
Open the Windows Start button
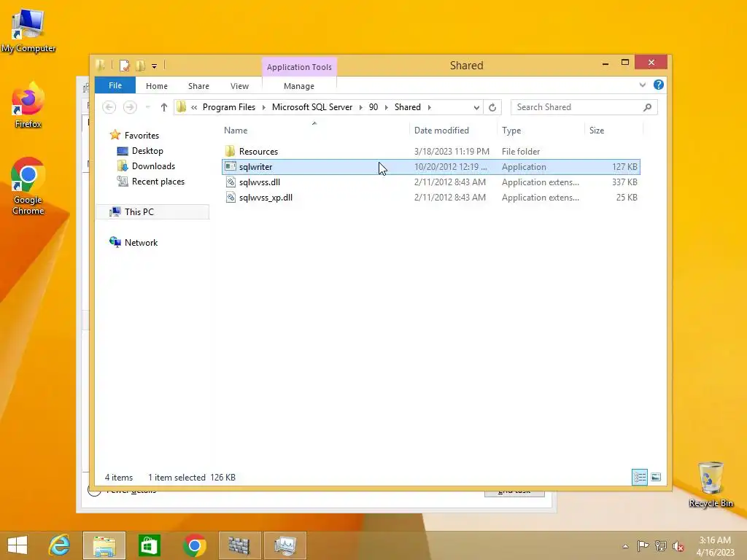pos(18,545)
